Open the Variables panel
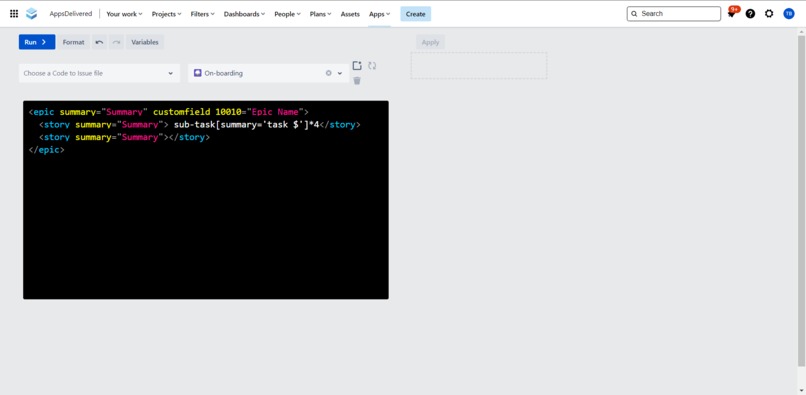Screen dimensions: 806x395 coord(145,42)
